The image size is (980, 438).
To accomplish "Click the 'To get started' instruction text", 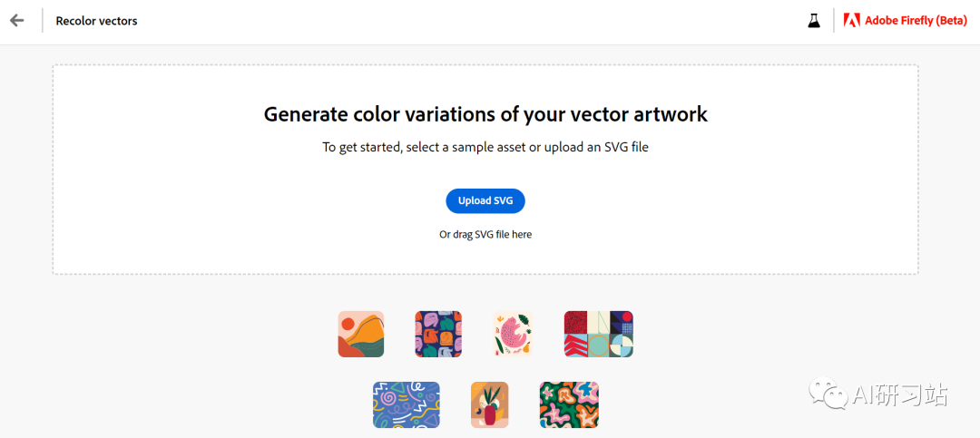I will coord(485,148).
